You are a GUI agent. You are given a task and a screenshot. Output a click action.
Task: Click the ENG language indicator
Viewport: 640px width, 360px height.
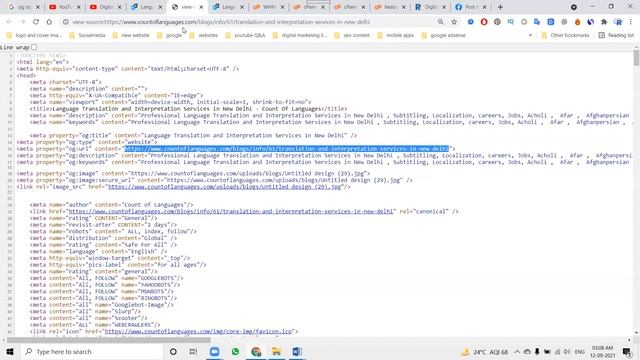(580, 351)
